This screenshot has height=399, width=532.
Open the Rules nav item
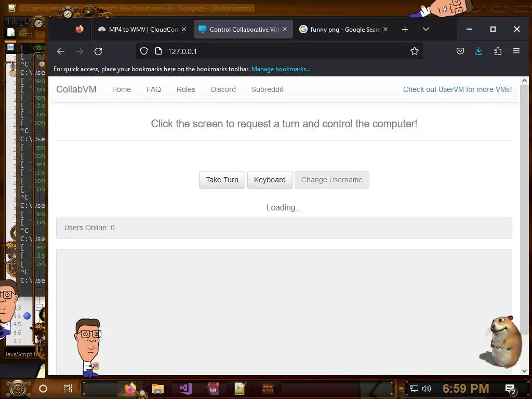tap(186, 89)
